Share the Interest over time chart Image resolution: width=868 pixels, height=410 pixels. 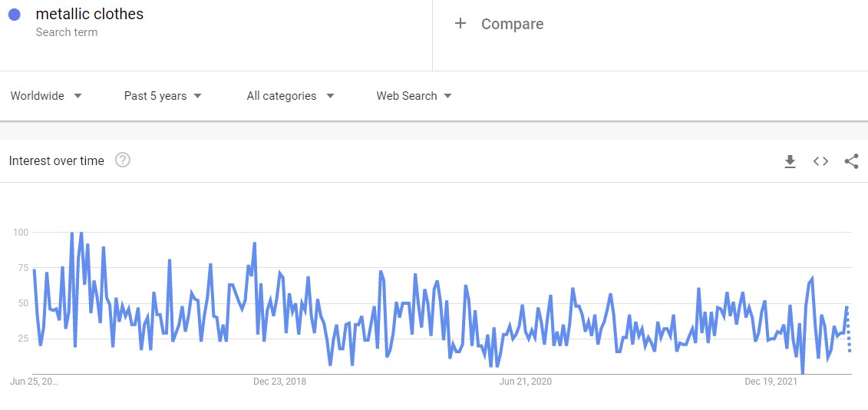[x=850, y=161]
